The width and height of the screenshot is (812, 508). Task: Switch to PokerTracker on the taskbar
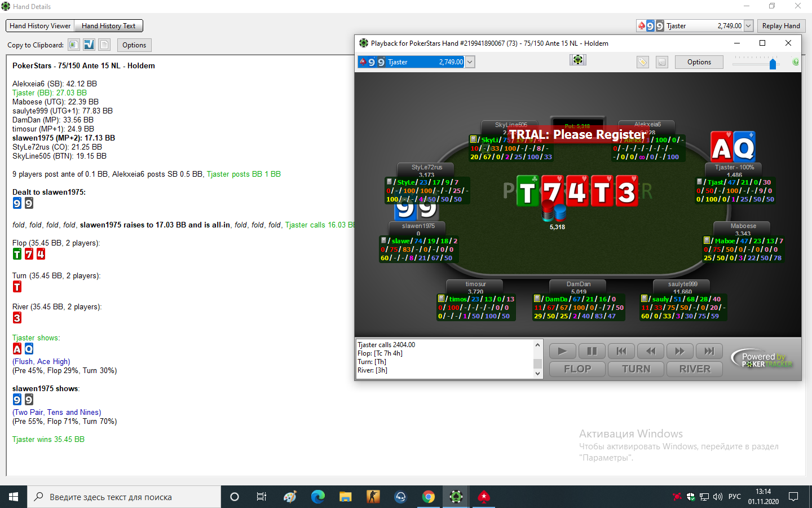[456, 497]
